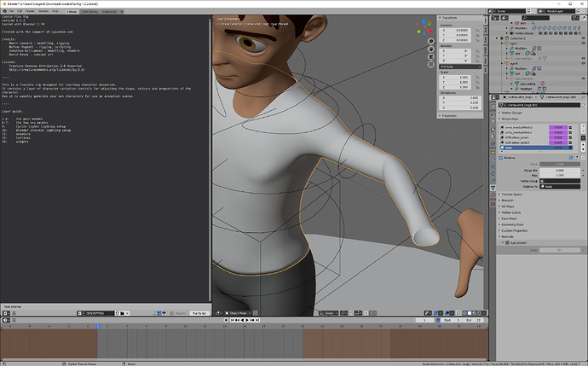Toggle the COR-elbow_bend.L shape key checkbox
Screen dimensions: 588x366
pyautogui.click(x=571, y=137)
